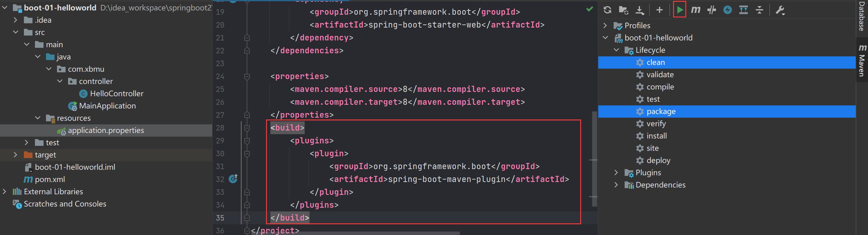
Task: Collapse the main folder
Action: pos(27,44)
